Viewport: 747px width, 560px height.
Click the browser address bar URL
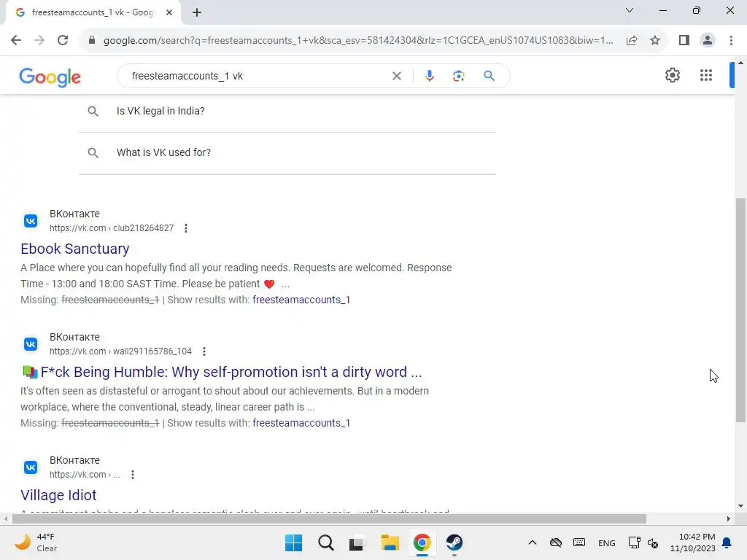click(x=358, y=41)
